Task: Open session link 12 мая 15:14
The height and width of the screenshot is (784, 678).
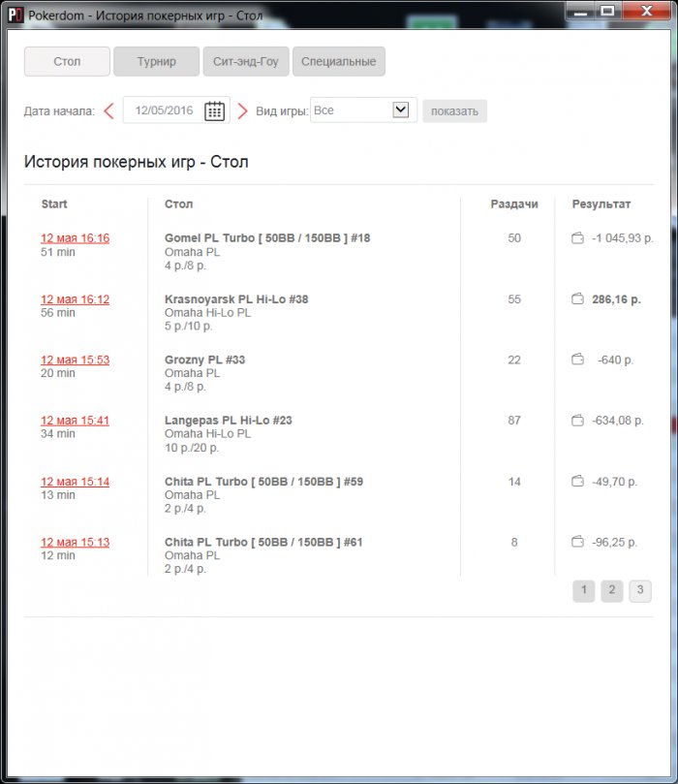Action: (x=75, y=482)
